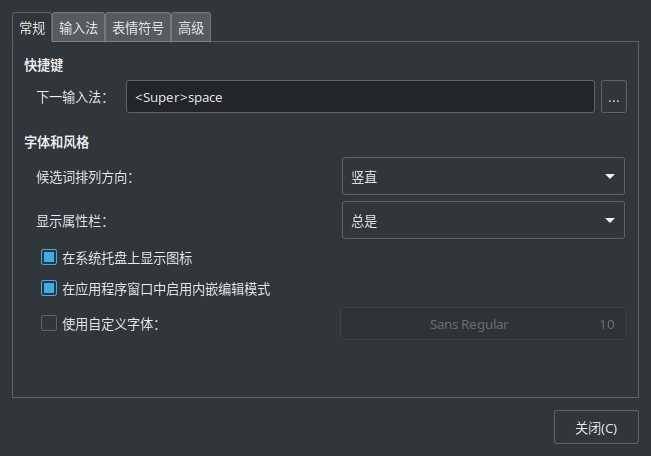
Task: Enable the 使用自定义字体 checkbox
Action: click(x=49, y=323)
